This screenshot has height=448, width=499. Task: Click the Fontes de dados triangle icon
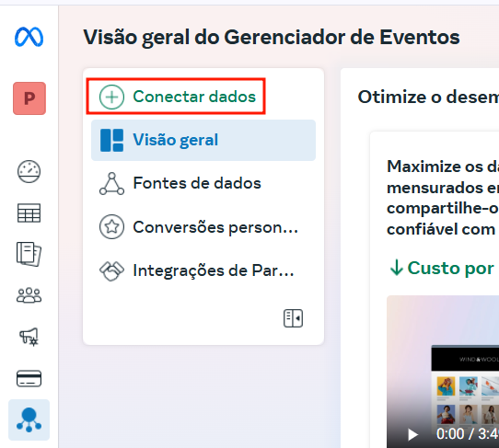point(111,183)
